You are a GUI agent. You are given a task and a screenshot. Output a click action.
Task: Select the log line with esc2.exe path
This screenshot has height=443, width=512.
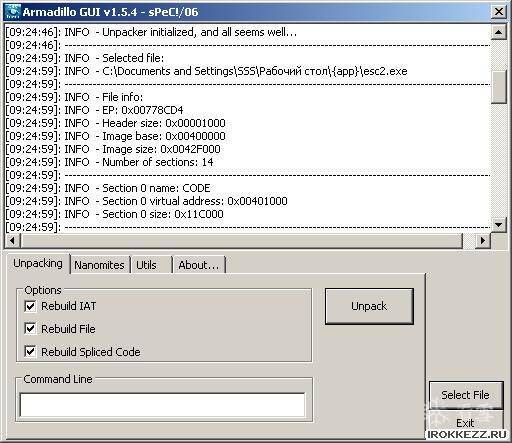[x=206, y=71]
